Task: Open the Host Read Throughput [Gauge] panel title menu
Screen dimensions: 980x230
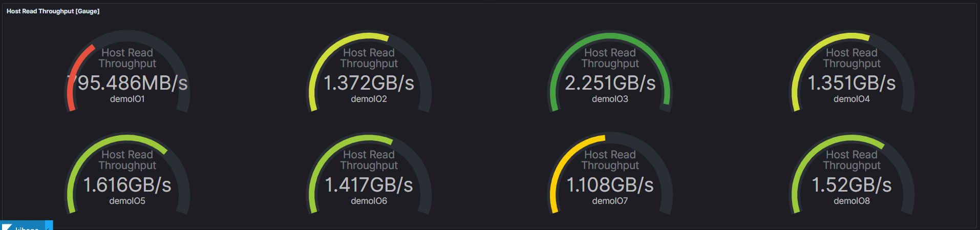Action: (x=53, y=11)
